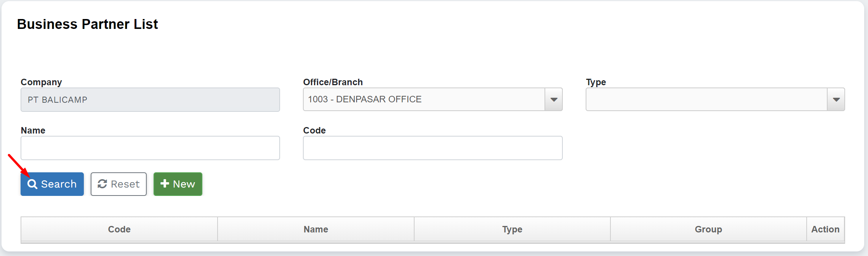Click the Business Partner List heading
This screenshot has width=868, height=256.
(87, 24)
